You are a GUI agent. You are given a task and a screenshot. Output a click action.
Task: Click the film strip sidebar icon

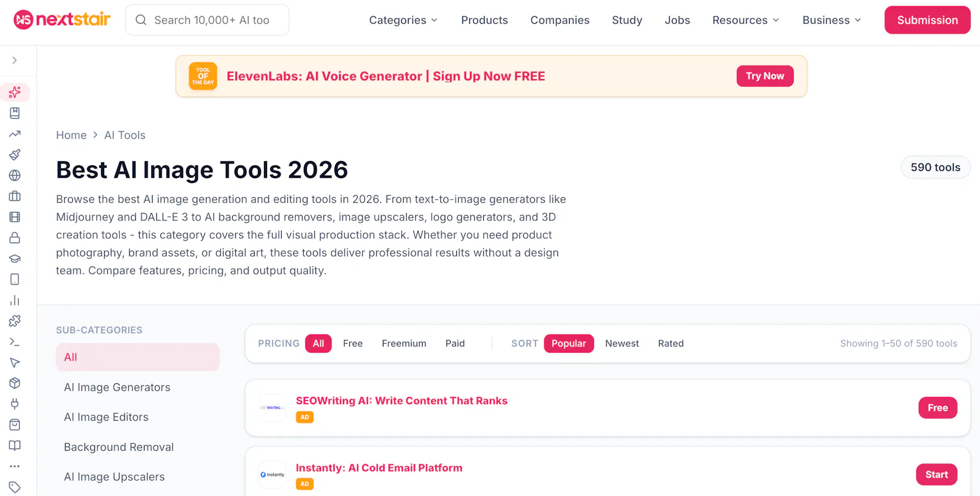15,217
